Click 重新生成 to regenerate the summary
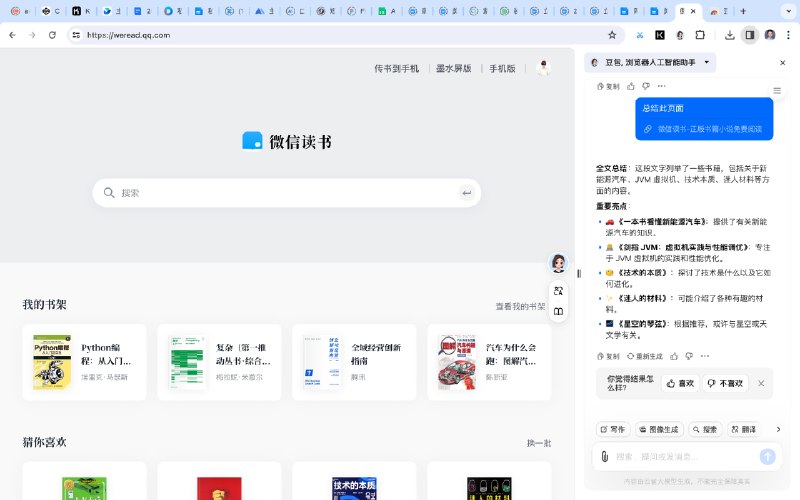Viewport: 800px width, 500px height. (645, 356)
